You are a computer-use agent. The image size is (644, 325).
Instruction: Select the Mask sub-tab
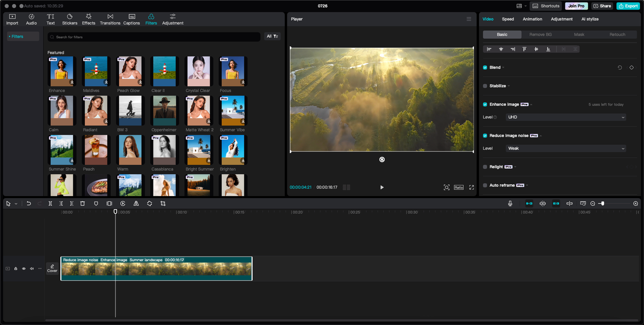coord(579,35)
